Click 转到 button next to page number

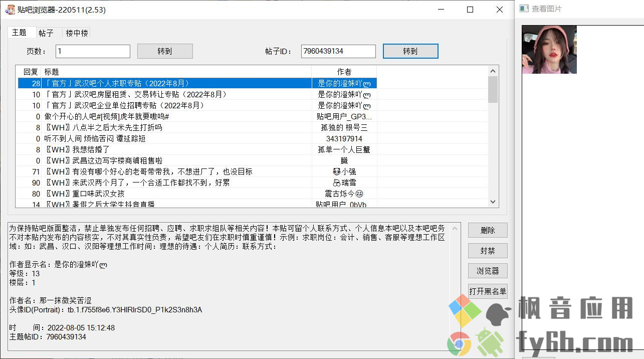click(x=165, y=51)
